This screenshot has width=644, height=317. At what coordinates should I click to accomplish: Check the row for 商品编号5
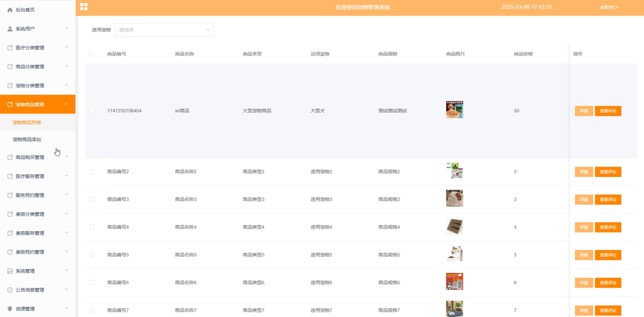pos(92,255)
